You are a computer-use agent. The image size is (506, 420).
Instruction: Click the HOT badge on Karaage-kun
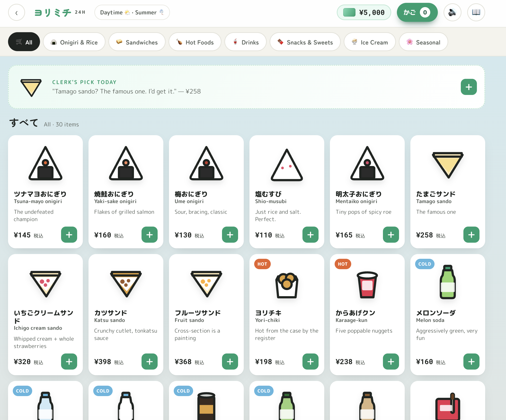(x=343, y=264)
